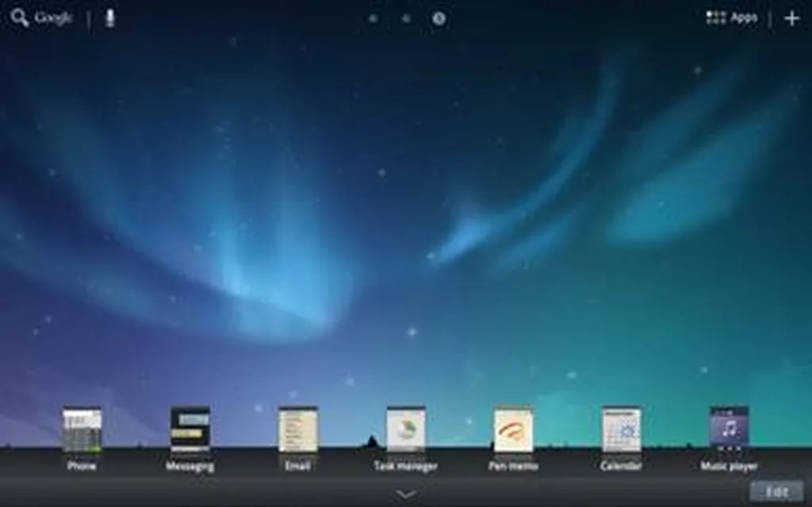Click the "Phone" text label
The image size is (812, 507).
[82, 467]
